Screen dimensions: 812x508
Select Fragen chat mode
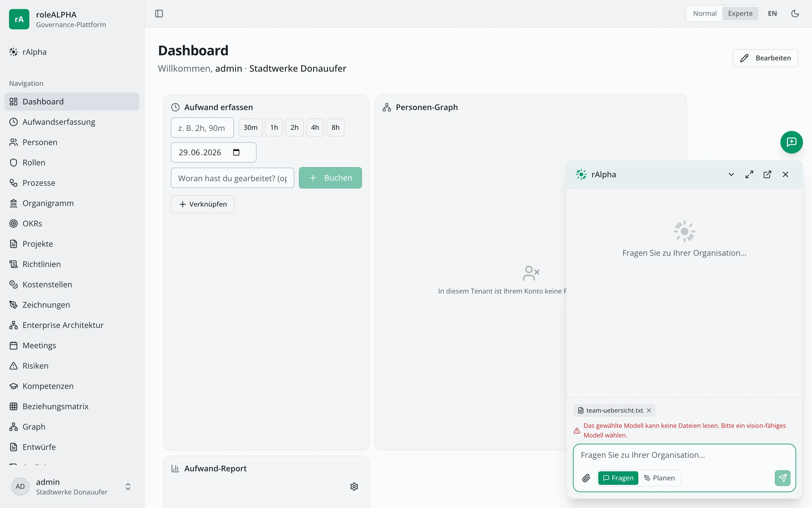pos(618,478)
